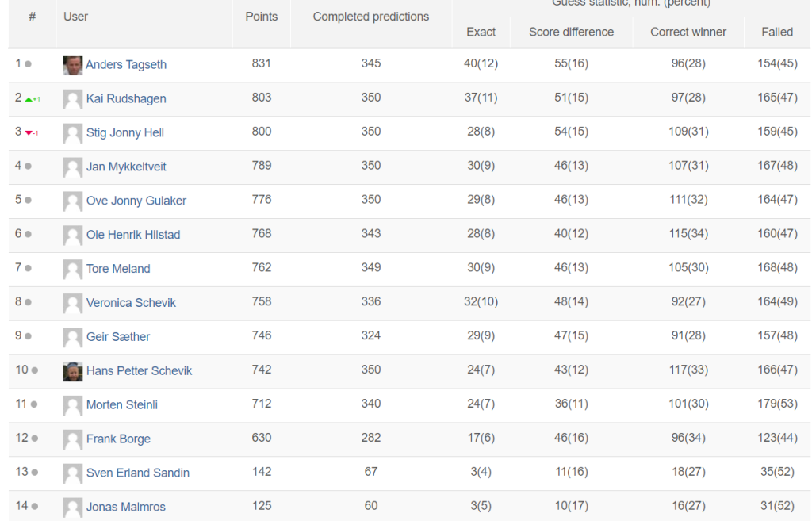Click gray rank dot next to position 14
812x521 pixels.
pos(35,507)
